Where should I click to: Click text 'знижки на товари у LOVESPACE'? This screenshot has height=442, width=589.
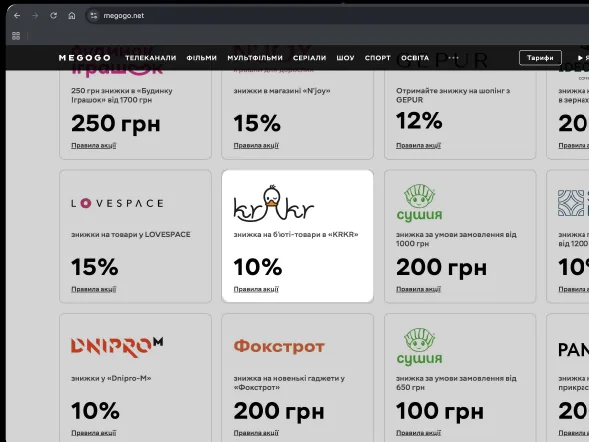click(x=131, y=234)
